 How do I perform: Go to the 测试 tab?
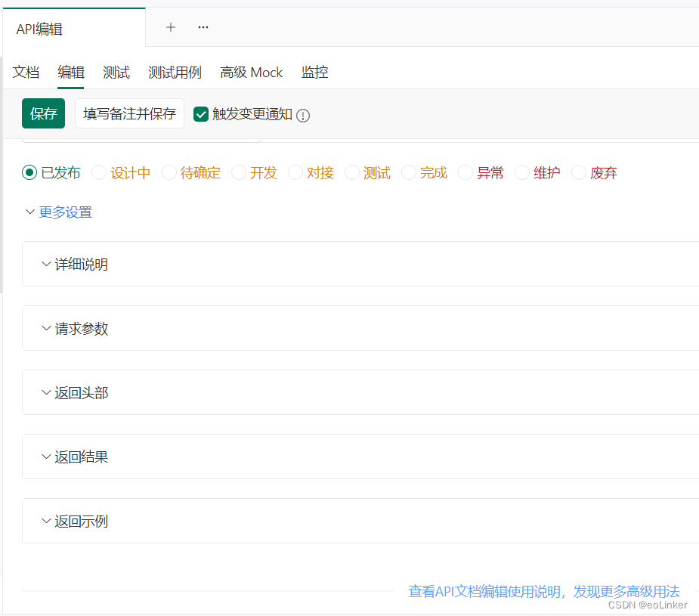[x=116, y=73]
